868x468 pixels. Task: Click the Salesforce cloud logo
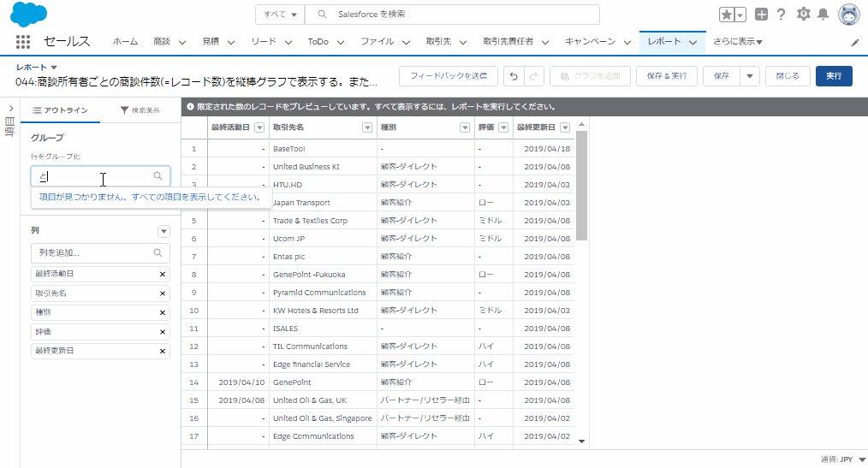pyautogui.click(x=29, y=14)
